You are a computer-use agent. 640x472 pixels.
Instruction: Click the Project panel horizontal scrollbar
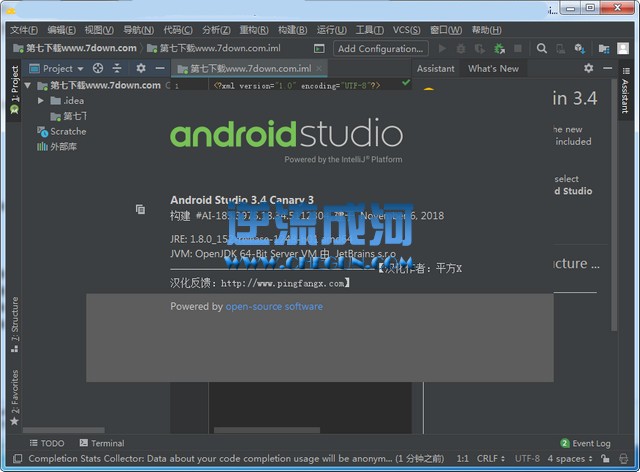(64, 430)
